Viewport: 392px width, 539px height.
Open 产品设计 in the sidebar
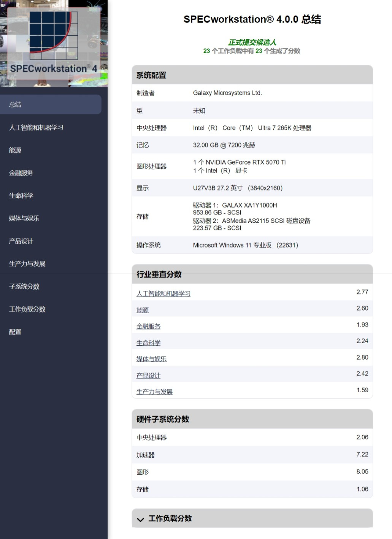pos(21,241)
